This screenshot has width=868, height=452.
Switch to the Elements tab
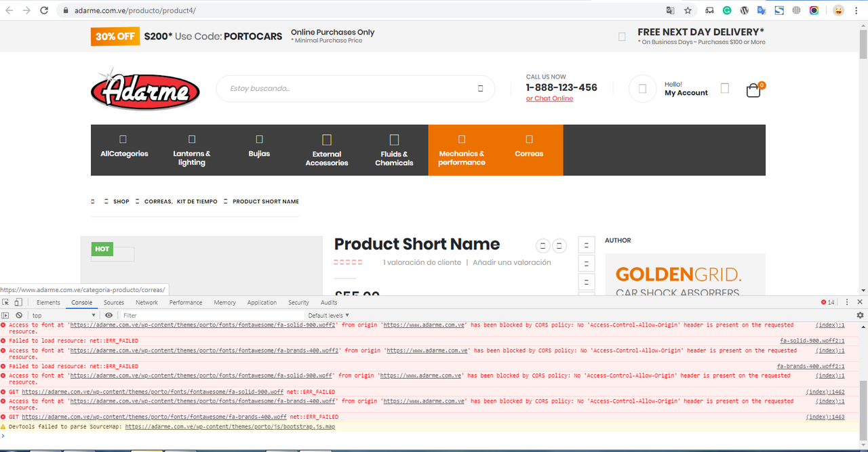pos(48,302)
